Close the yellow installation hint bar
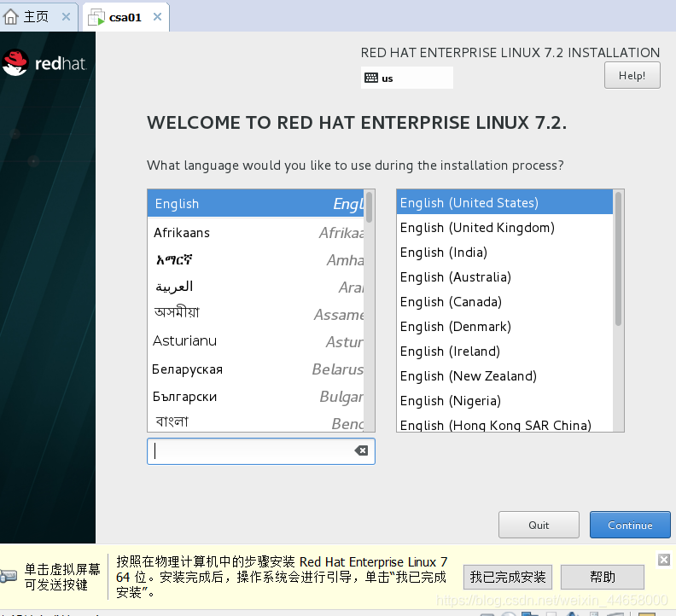 tap(664, 560)
